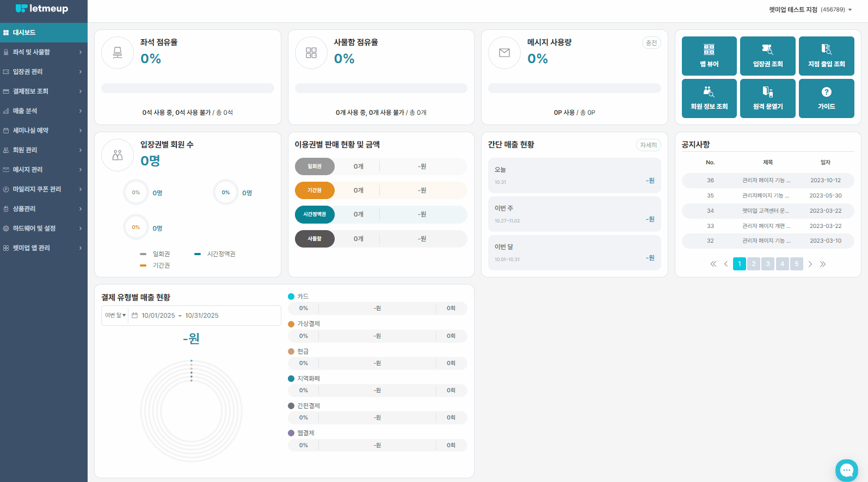Open the 이번 달 period dropdown
The width and height of the screenshot is (868, 482).
click(115, 316)
